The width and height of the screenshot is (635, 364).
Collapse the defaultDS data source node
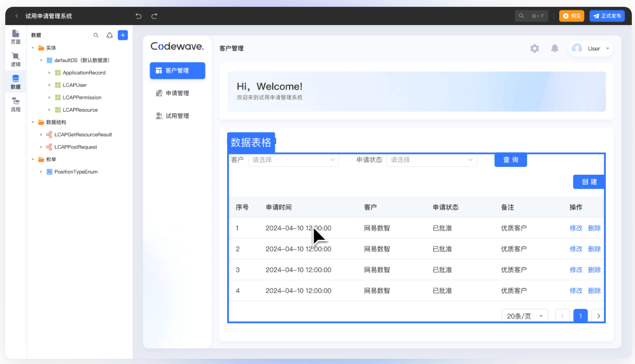pyautogui.click(x=41, y=60)
